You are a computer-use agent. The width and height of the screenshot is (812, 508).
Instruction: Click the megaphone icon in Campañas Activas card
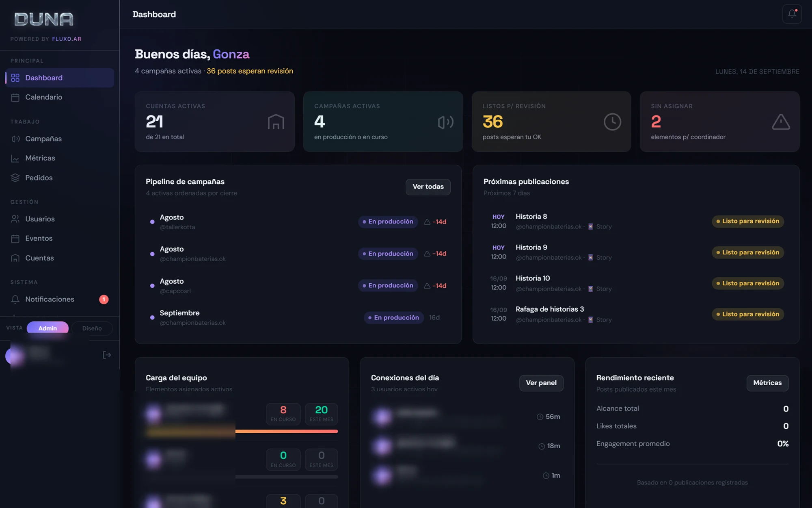tap(445, 122)
